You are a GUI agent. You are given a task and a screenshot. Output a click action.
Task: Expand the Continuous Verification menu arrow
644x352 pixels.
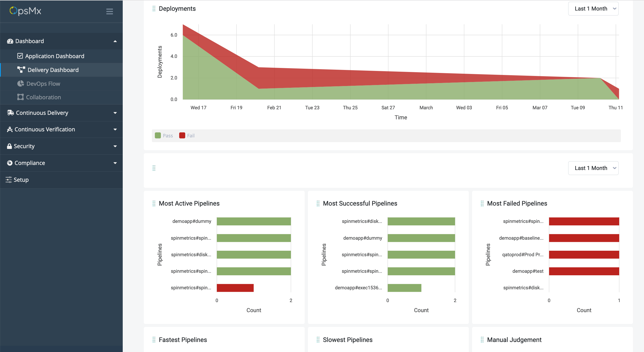[x=115, y=129]
